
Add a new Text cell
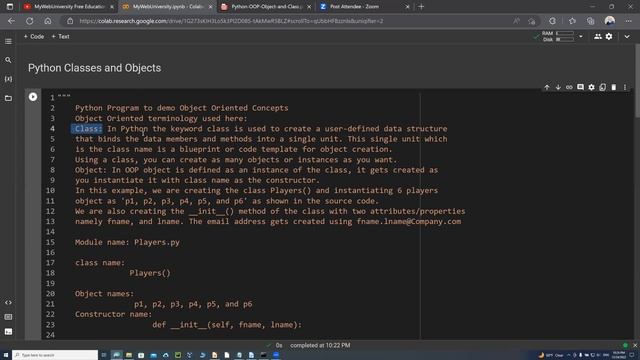[60, 36]
